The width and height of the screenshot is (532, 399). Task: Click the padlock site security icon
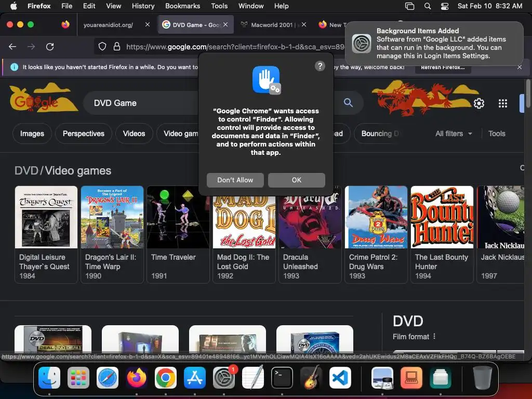(x=117, y=46)
